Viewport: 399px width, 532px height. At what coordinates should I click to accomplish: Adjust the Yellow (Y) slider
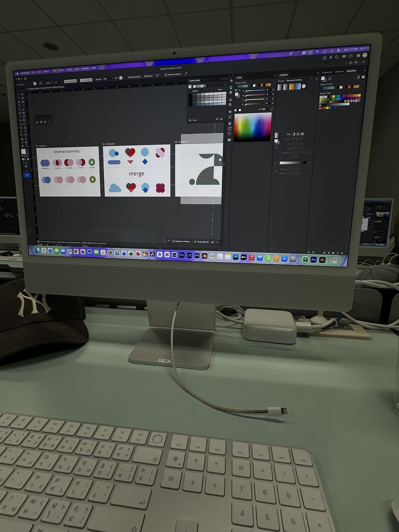pos(255,99)
